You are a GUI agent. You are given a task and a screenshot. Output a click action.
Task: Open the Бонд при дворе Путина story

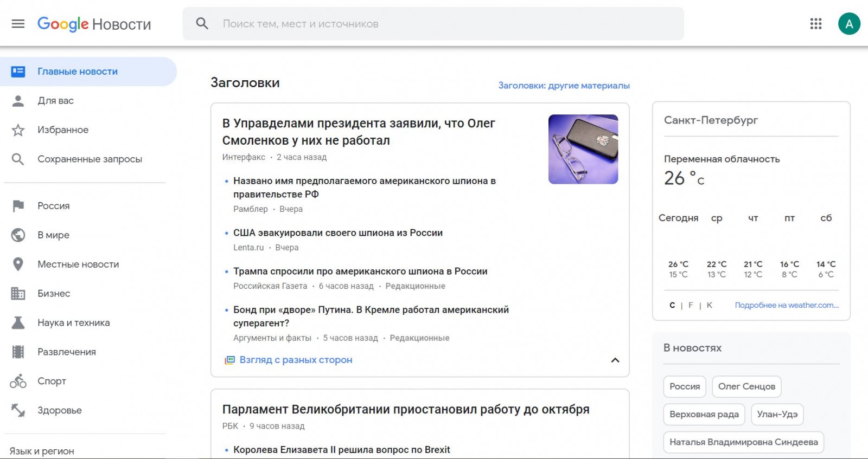point(371,316)
